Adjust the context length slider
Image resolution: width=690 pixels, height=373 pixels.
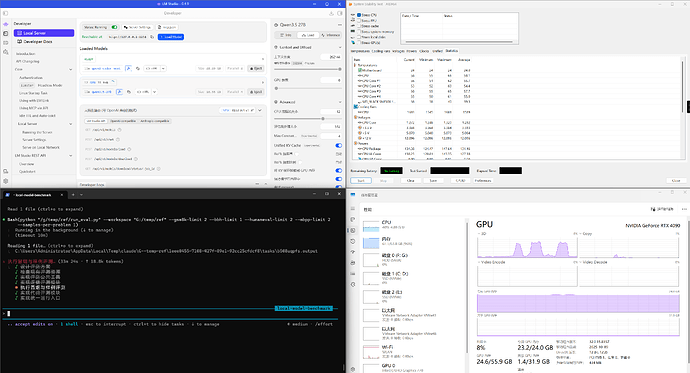(x=308, y=69)
